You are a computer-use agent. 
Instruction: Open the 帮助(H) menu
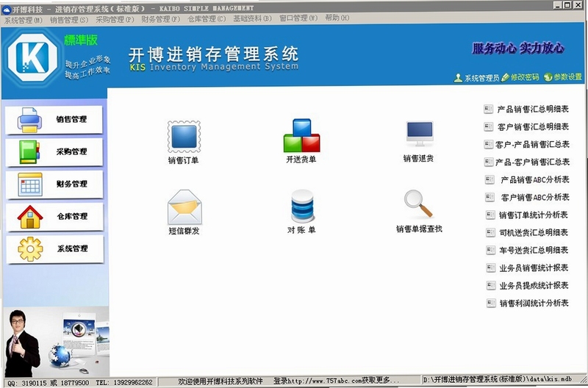click(x=337, y=18)
